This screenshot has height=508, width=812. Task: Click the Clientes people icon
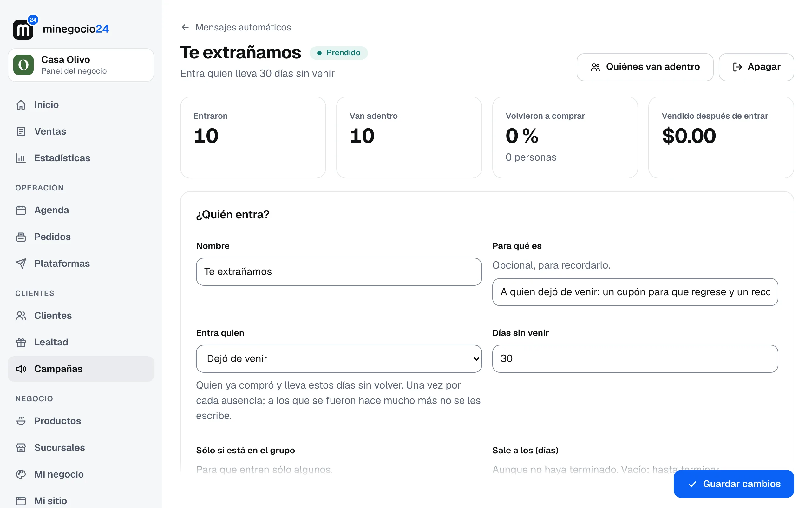(x=21, y=316)
